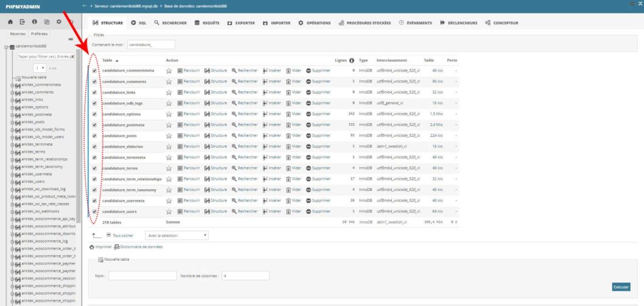Click Vider icon for candidature_options
The height and width of the screenshot is (306, 644).
(x=288, y=114)
